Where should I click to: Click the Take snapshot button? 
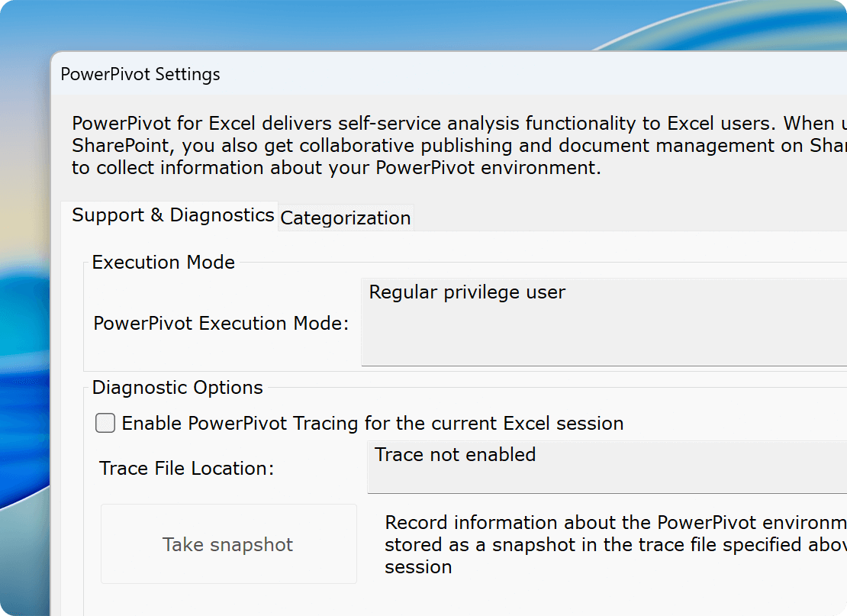[x=227, y=543]
